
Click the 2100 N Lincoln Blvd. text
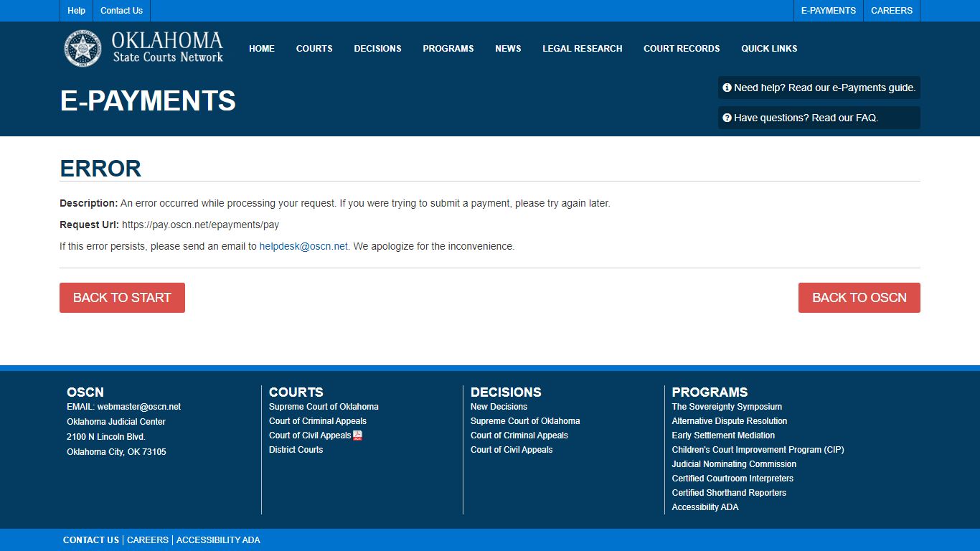[106, 437]
